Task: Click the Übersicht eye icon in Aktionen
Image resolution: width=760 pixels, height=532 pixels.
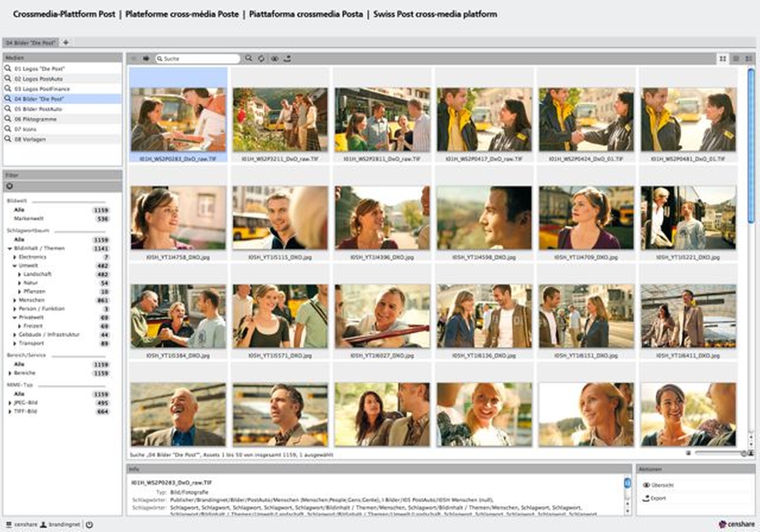Action: (646, 485)
